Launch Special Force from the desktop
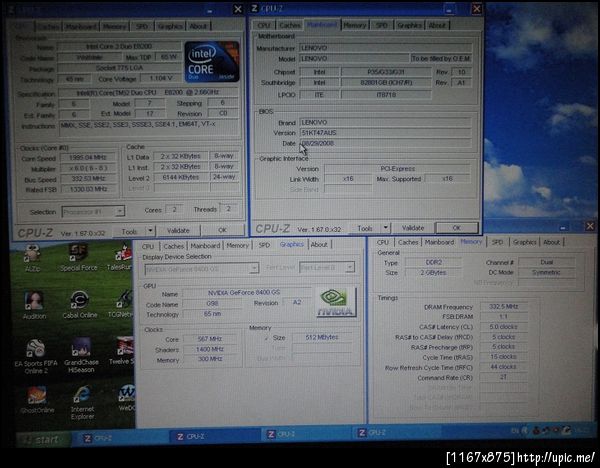This screenshot has width=600, height=468. 78,257
